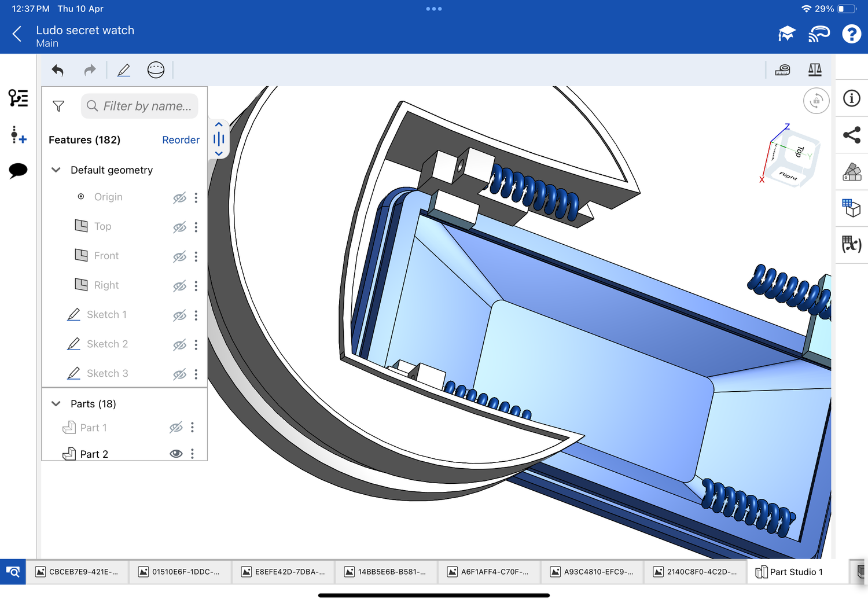
Task: Open the comments speech bubble
Action: point(18,171)
